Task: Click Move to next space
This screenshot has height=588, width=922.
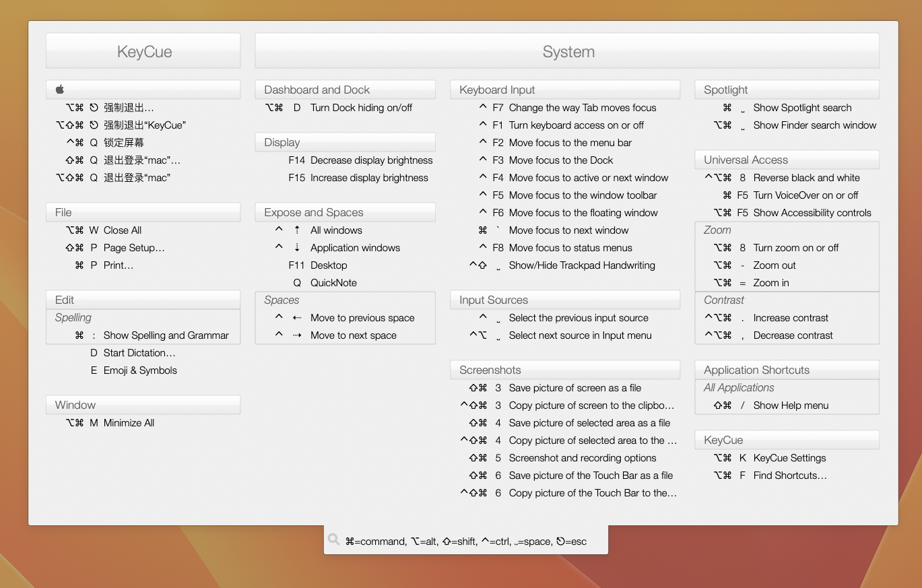Action: 345,335
